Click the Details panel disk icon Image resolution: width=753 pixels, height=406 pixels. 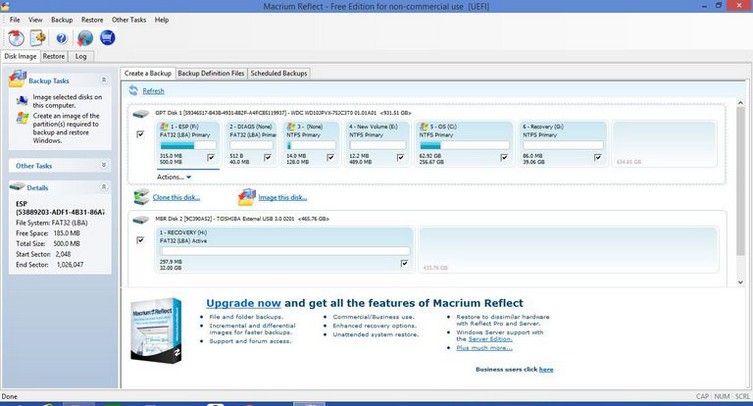point(17,186)
